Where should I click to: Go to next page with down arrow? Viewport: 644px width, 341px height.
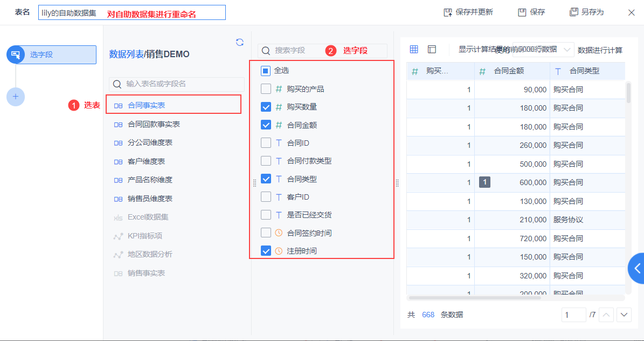[x=624, y=315]
